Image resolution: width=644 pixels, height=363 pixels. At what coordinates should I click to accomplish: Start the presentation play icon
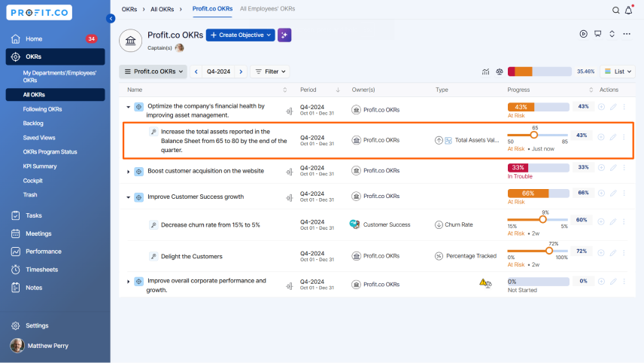583,34
